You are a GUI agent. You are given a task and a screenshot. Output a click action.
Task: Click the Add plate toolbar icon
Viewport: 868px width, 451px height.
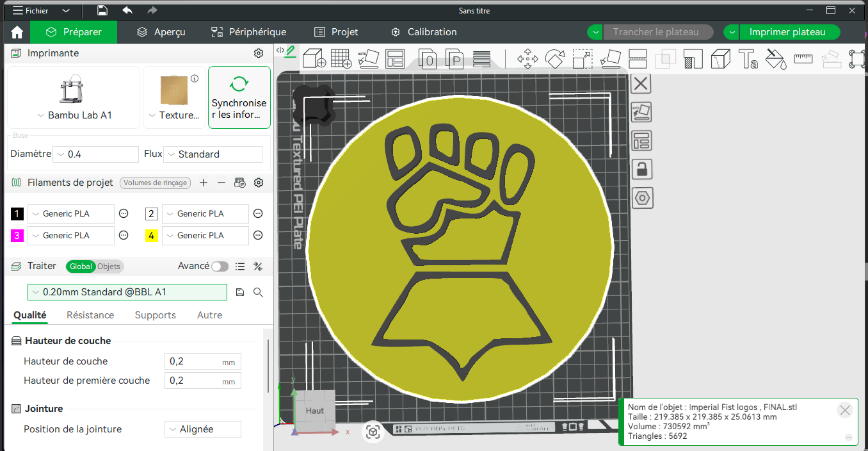coord(341,58)
